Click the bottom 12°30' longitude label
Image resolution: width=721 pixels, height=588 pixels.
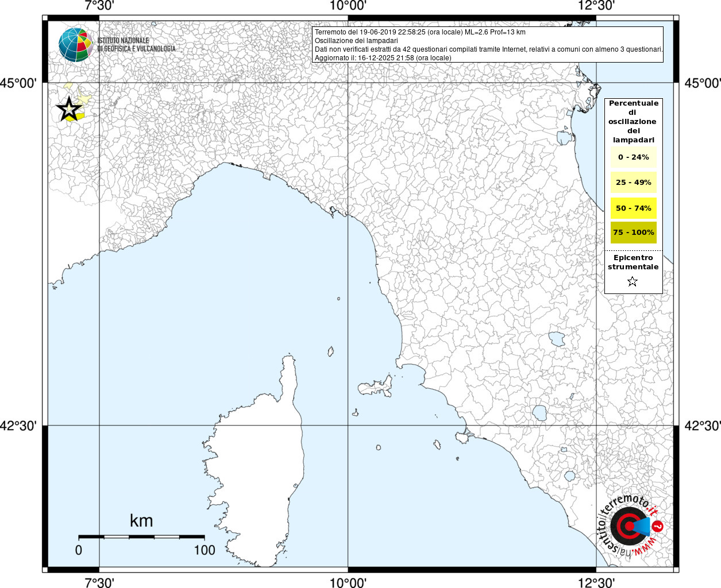596,582
